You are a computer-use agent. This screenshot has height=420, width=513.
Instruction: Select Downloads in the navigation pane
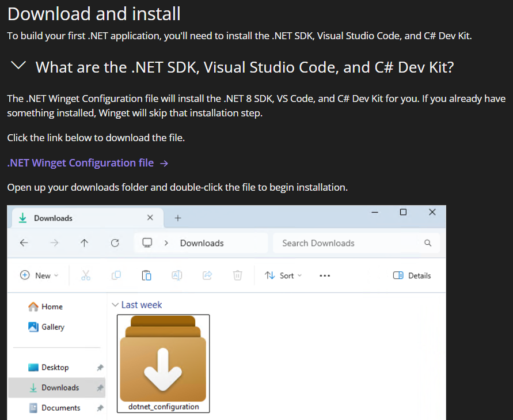56,388
